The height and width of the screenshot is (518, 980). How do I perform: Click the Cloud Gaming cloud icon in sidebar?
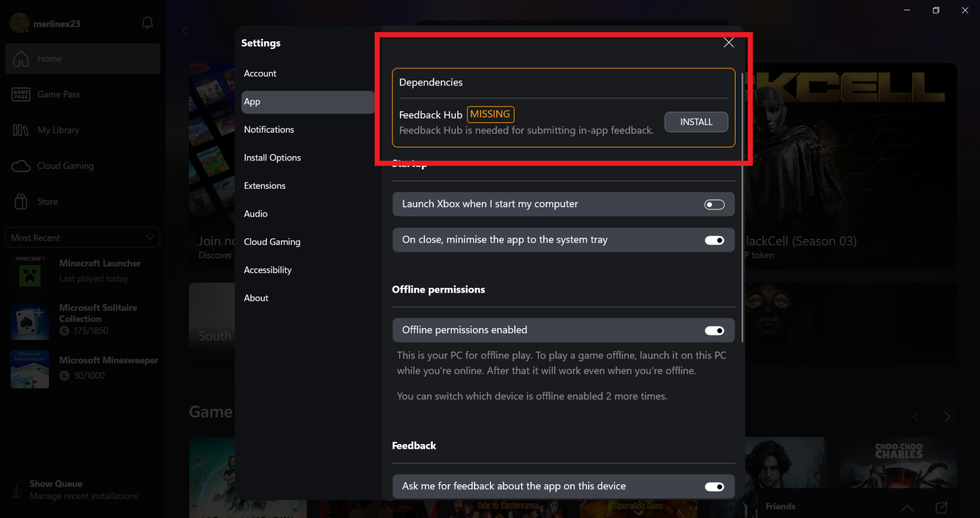(x=21, y=166)
